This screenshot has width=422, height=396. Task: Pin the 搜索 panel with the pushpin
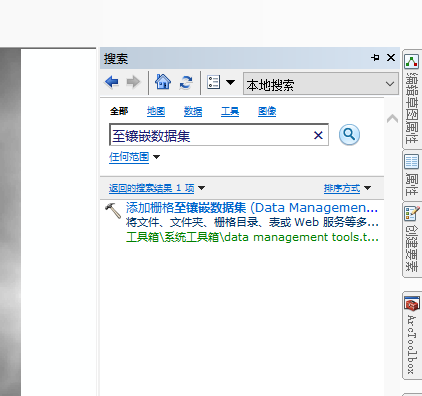click(x=375, y=58)
